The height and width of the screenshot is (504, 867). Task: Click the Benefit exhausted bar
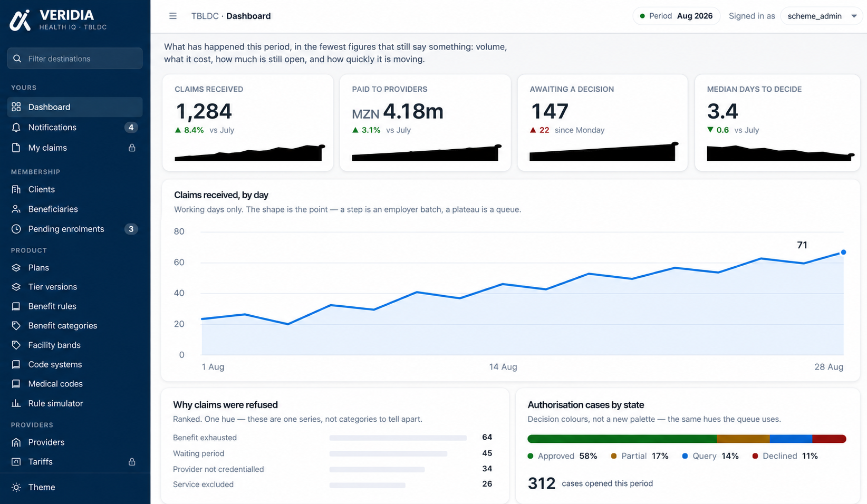tap(398, 438)
